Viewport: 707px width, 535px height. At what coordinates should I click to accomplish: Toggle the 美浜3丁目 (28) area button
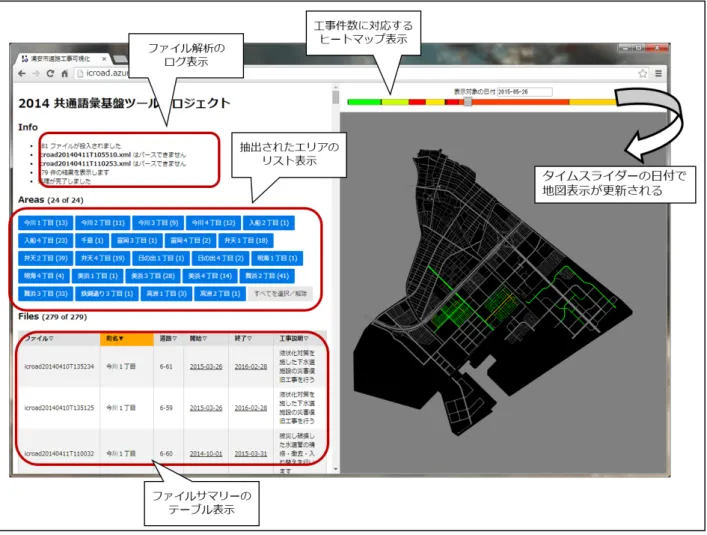coord(153,276)
